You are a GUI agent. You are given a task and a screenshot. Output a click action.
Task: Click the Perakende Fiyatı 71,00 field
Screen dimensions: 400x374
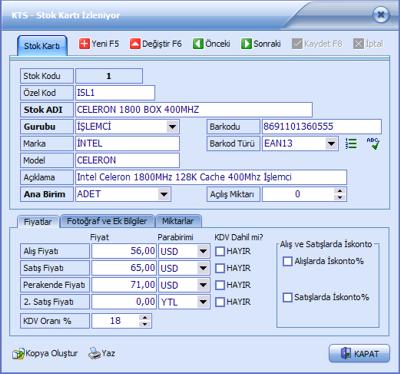124,285
